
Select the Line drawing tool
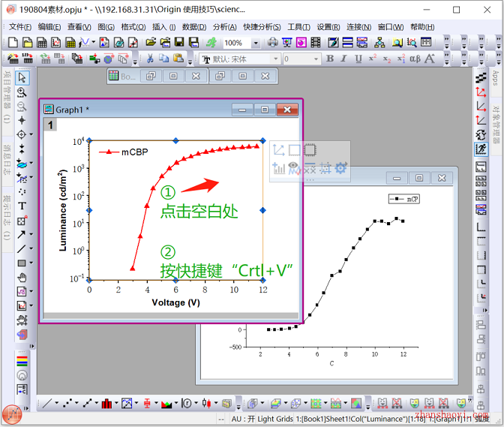pos(22,248)
